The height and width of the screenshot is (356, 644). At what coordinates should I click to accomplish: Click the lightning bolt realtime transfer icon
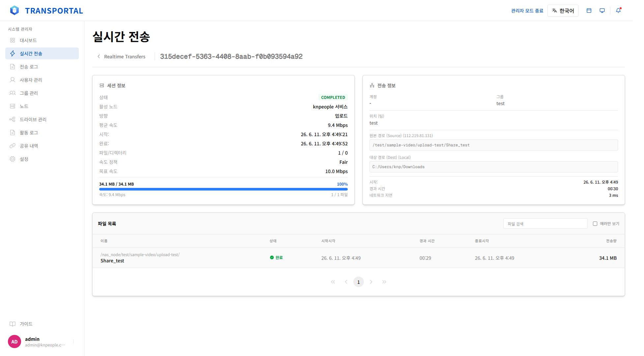coord(13,53)
